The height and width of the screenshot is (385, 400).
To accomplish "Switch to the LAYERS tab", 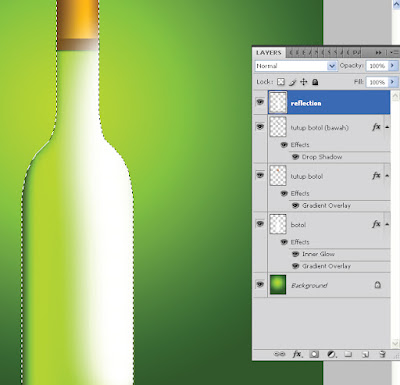I will (x=269, y=53).
